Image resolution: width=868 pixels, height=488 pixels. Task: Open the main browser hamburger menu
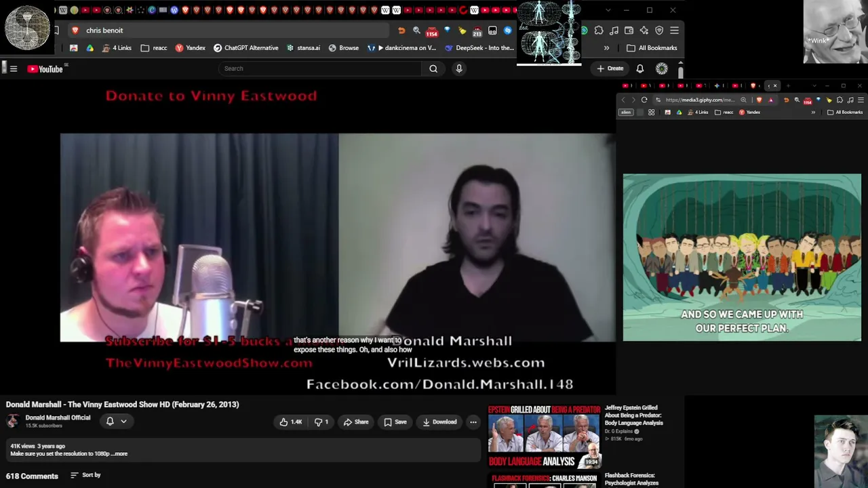(x=674, y=30)
